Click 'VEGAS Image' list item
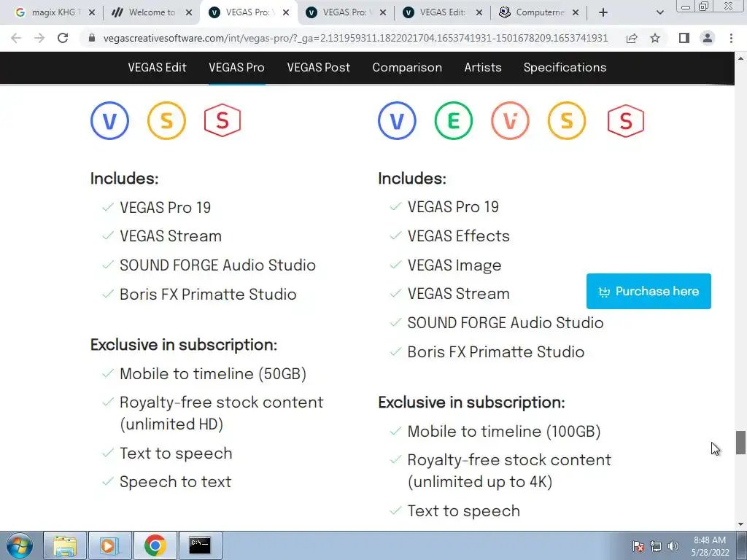This screenshot has width=747, height=560. pyautogui.click(x=454, y=265)
